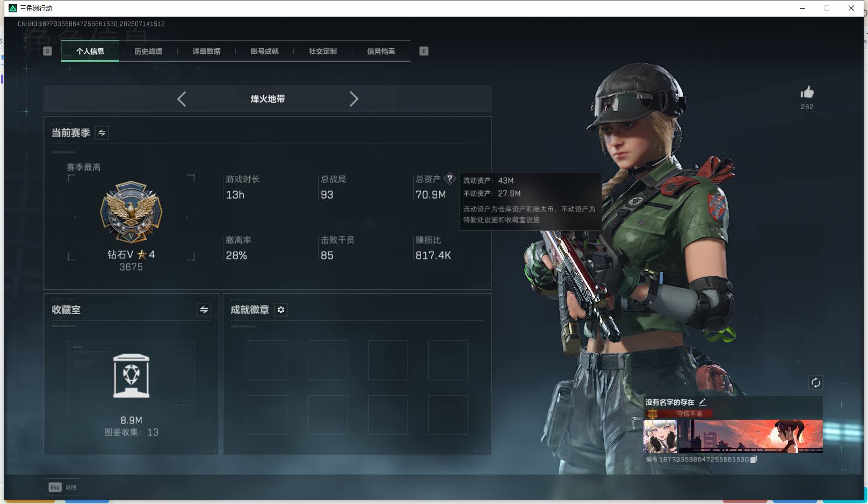Screen dimensions: 868x504
Task: Click the 击败干员 85 value
Action: point(327,255)
